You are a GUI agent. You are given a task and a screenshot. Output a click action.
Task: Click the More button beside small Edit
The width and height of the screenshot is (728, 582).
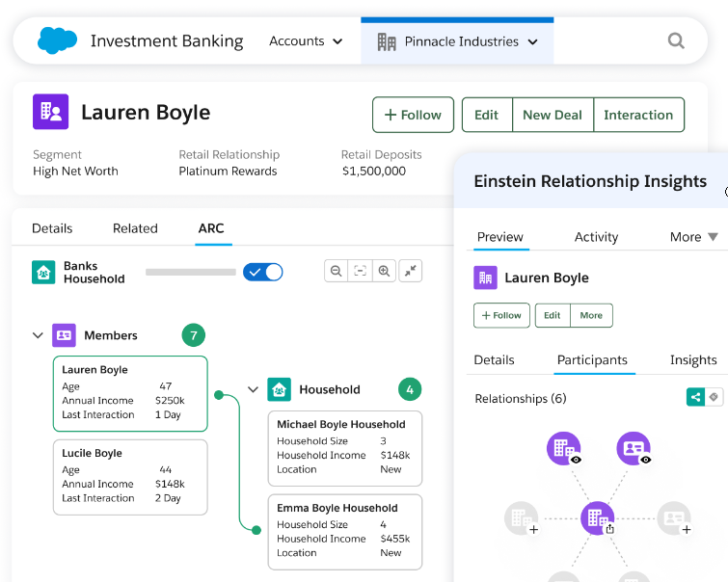pyautogui.click(x=591, y=315)
